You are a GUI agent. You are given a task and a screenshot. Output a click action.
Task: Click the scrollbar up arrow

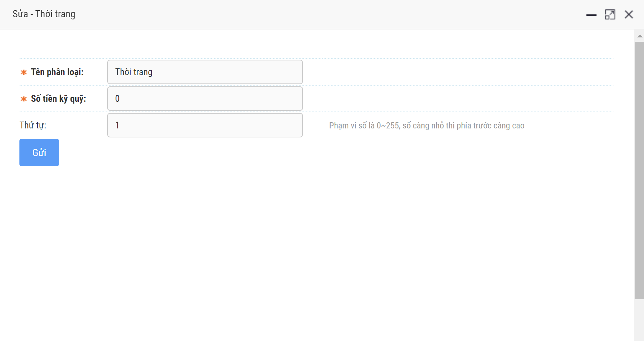coord(640,36)
